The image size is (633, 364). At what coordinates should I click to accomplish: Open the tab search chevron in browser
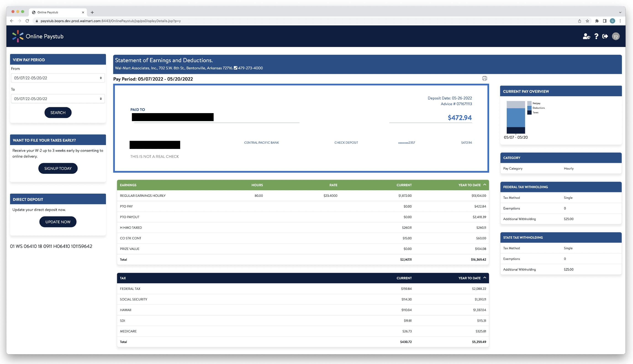[620, 12]
